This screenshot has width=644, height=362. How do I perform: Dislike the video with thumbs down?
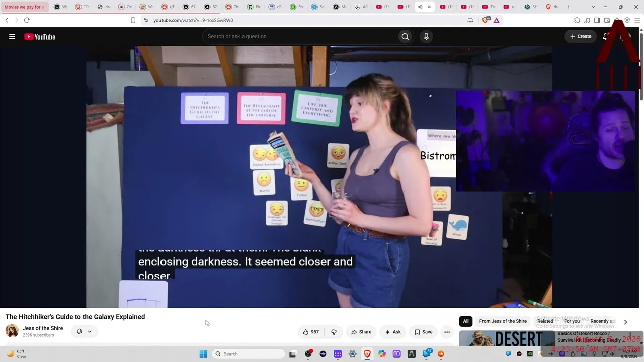[x=334, y=332]
